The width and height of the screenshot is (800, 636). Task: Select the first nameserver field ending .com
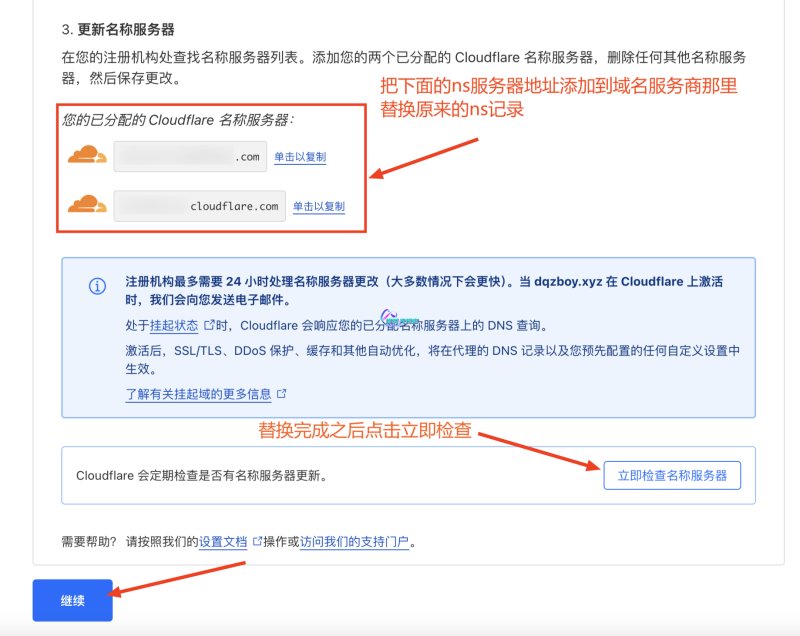(190, 157)
